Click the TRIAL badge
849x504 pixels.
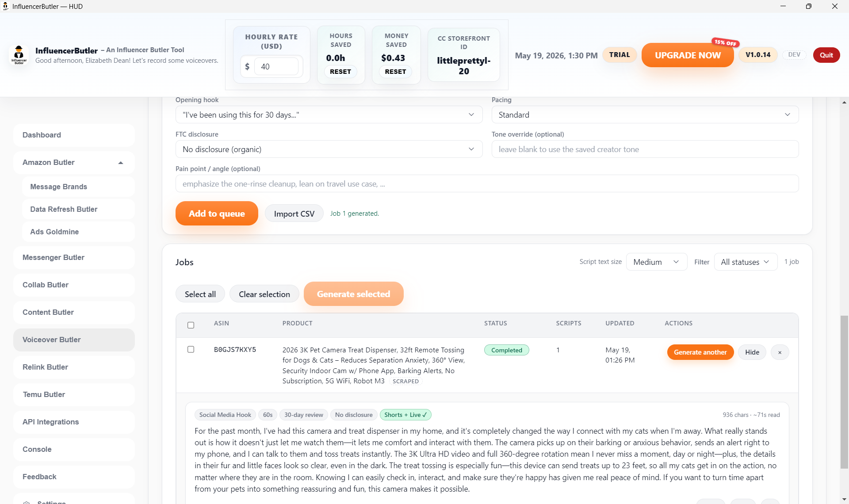[619, 55]
